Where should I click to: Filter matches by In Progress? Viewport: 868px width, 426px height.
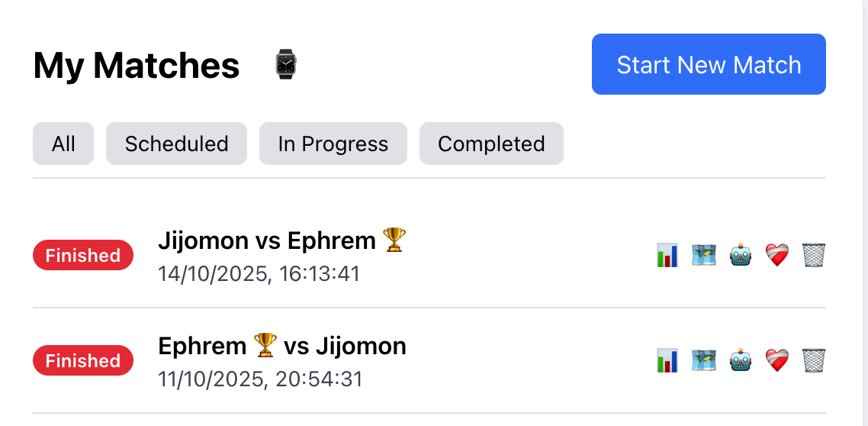(x=333, y=144)
